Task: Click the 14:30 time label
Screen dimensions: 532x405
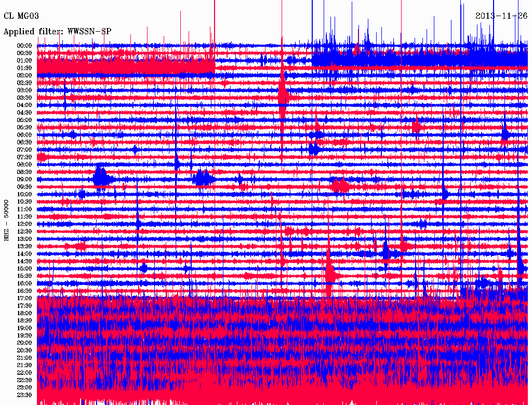Action: pos(24,261)
